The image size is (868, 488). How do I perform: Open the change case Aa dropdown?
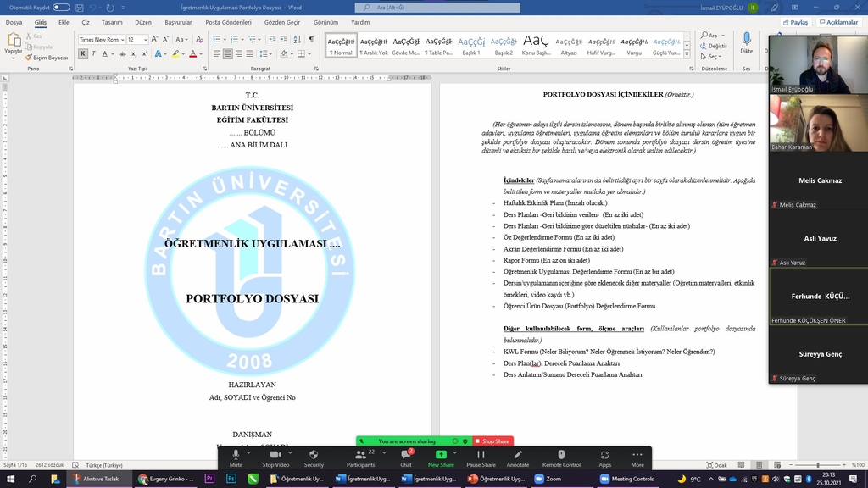[181, 39]
